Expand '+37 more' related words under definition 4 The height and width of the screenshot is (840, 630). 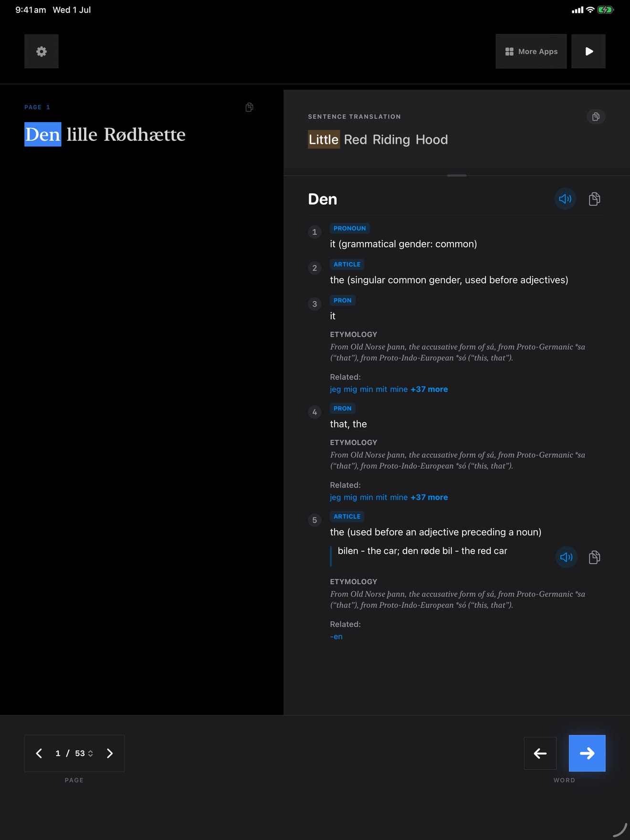[429, 497]
